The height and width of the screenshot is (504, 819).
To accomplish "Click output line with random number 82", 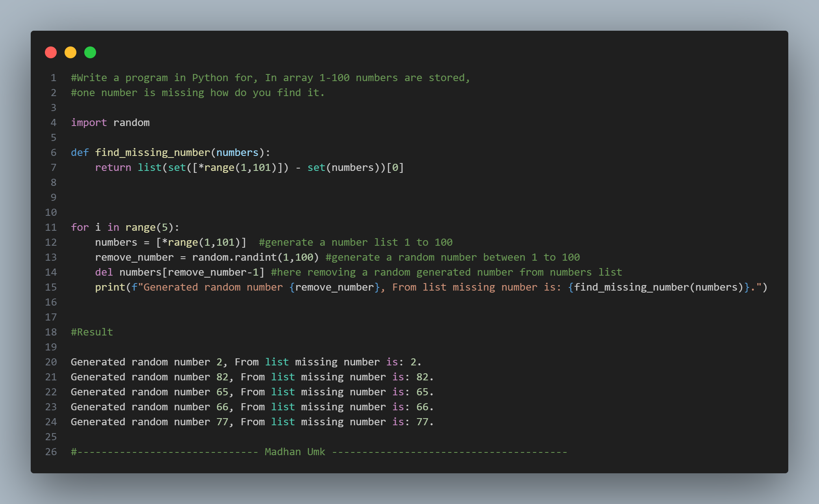I will pyautogui.click(x=252, y=377).
